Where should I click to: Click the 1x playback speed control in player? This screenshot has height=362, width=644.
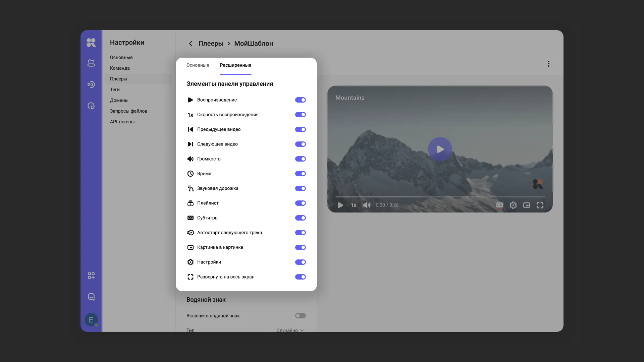(354, 205)
